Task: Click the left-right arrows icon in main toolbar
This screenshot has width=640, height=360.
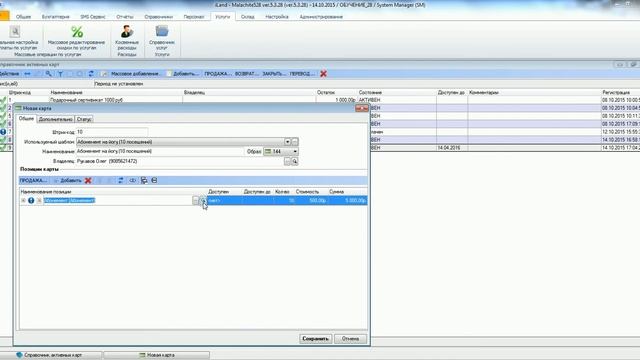Action: pyautogui.click(x=27, y=74)
